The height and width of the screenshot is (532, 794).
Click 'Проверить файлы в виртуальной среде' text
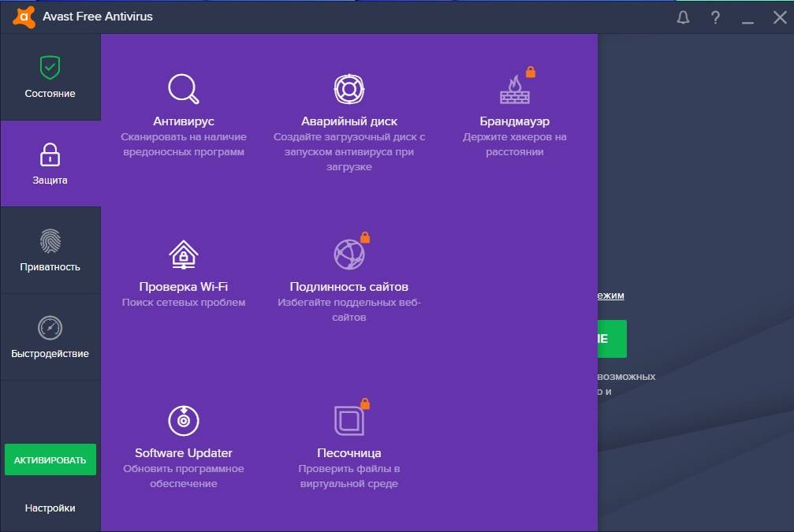(349, 476)
